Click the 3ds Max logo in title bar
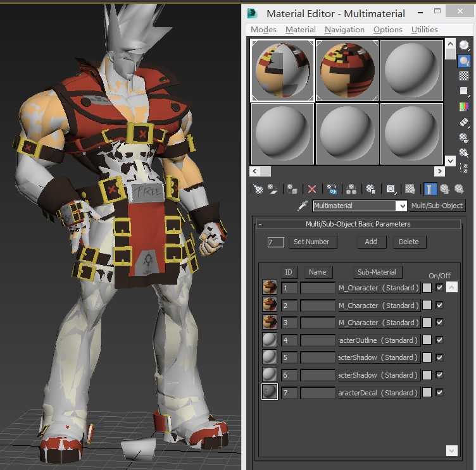The height and width of the screenshot is (470, 476). (253, 13)
